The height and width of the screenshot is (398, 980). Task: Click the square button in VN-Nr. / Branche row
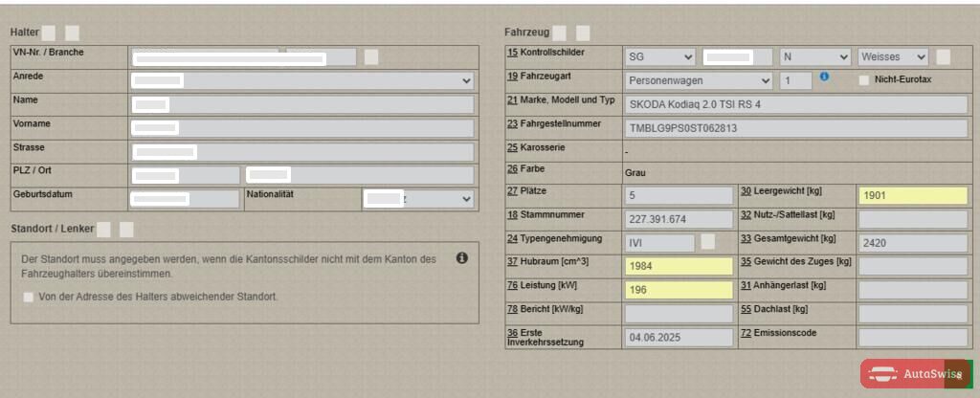pyautogui.click(x=371, y=56)
